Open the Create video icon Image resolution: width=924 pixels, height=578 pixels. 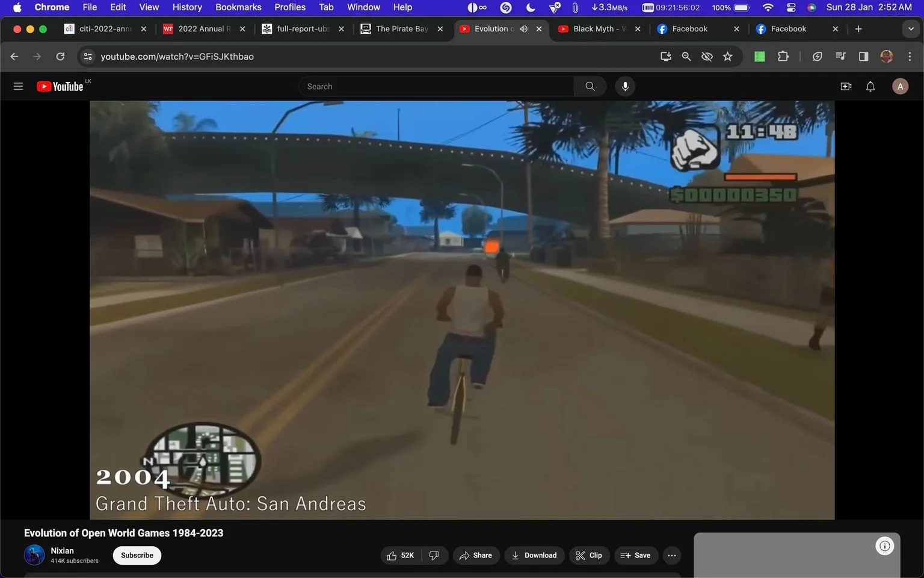[846, 86]
